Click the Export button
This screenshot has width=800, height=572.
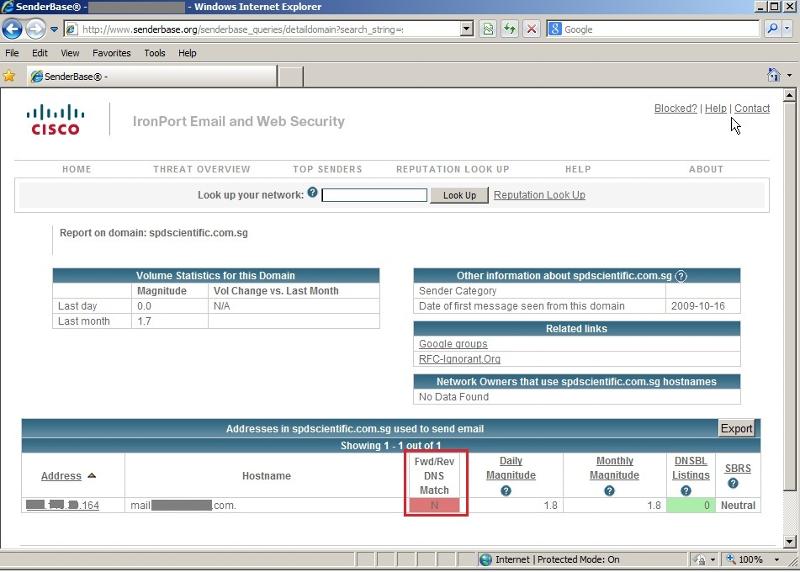[736, 428]
